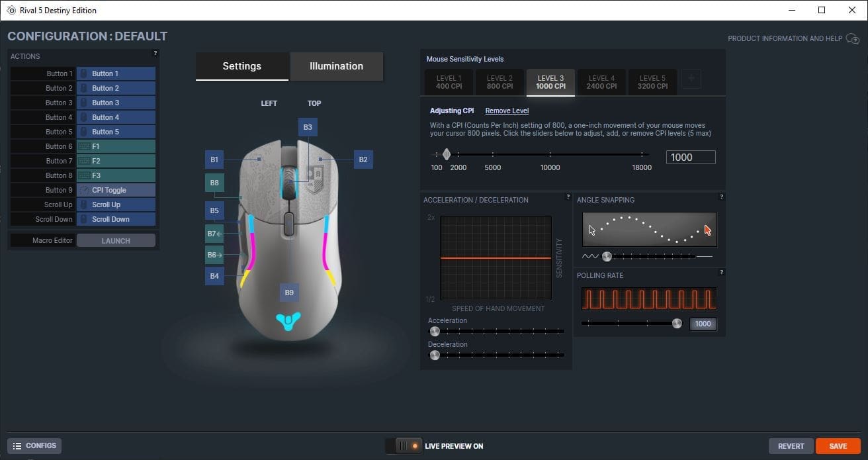Click the angle snapping dotted preview
This screenshot has height=460, width=868.
tap(650, 229)
